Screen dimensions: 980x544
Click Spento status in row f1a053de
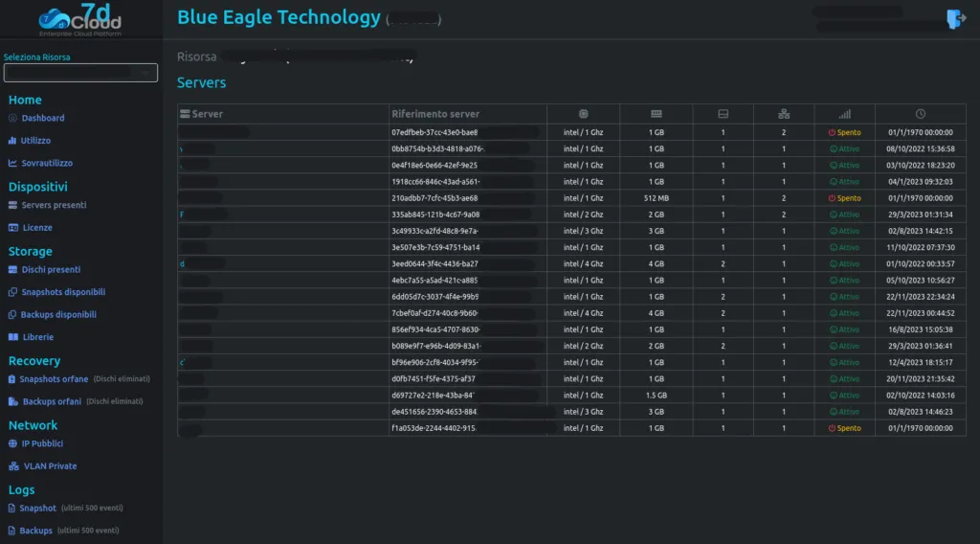(x=844, y=428)
